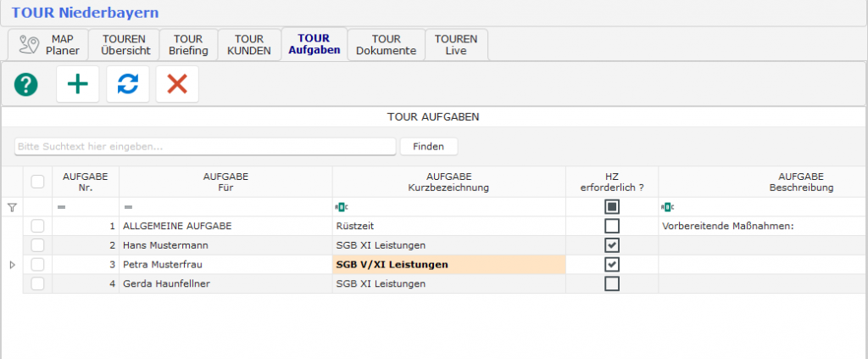Screen dimensions: 868x359
Task: Switch to the TOUR Dokumente tab
Action: point(386,44)
